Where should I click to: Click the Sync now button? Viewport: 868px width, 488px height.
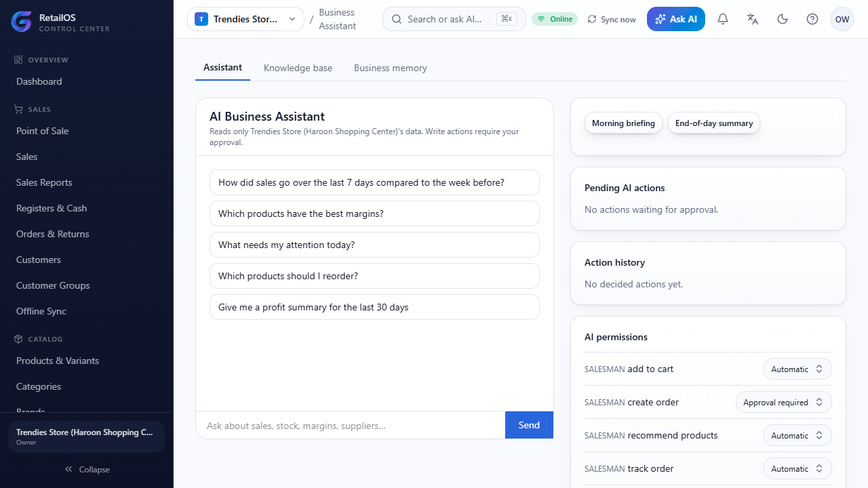(x=612, y=19)
